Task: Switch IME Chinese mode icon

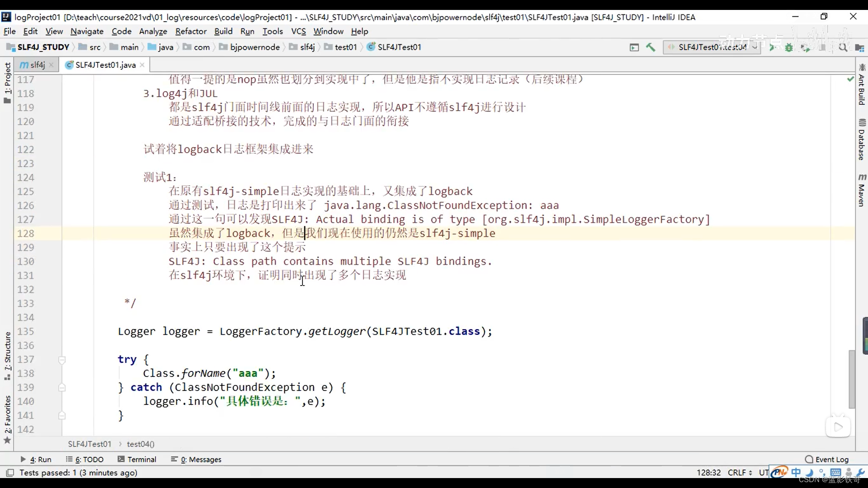Action: click(796, 472)
